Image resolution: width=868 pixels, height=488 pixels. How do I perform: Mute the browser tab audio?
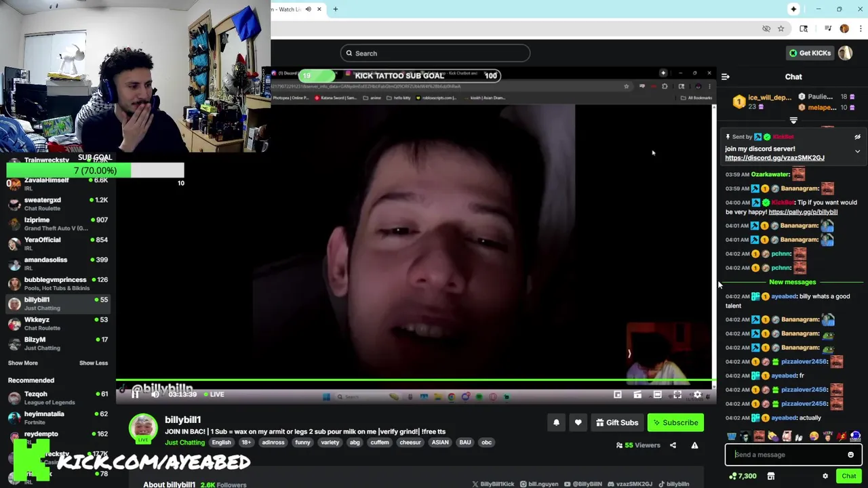click(309, 9)
